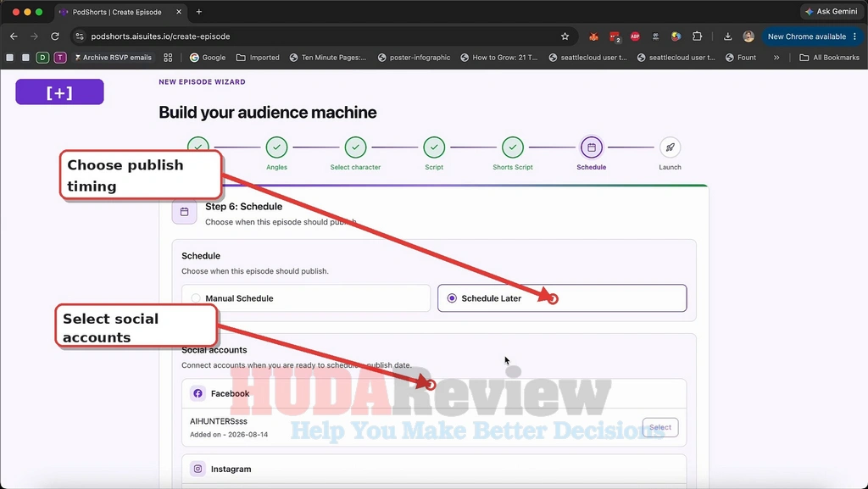This screenshot has width=868, height=489.
Task: Open site information icon in address bar
Action: (80, 36)
